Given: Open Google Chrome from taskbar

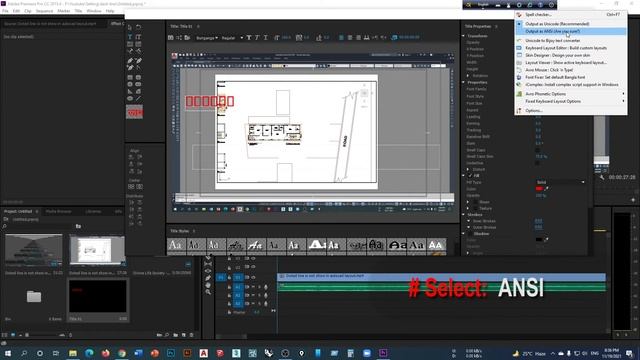Looking at the screenshot, I should pyautogui.click(x=122, y=353).
